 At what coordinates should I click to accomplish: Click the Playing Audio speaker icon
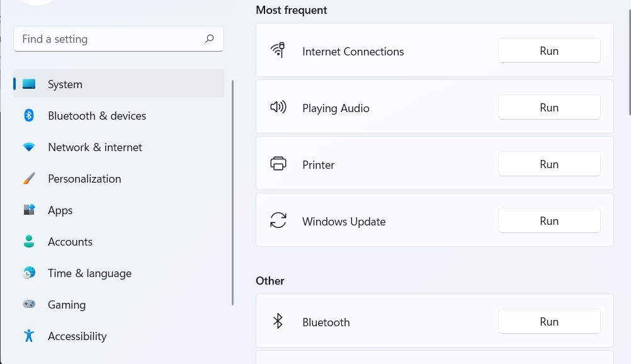[278, 108]
